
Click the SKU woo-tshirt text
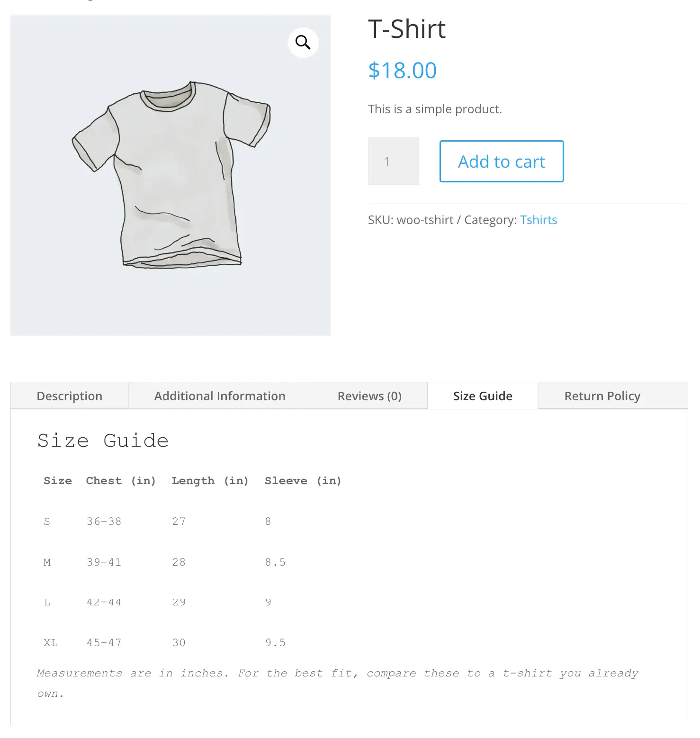(411, 220)
